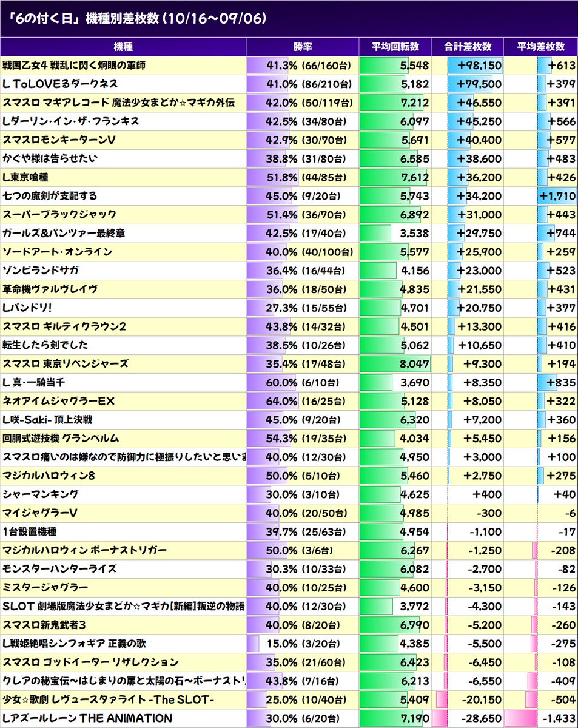This screenshot has height=728, width=578.
Task: Click average spins value 3,538
Action: (x=415, y=234)
